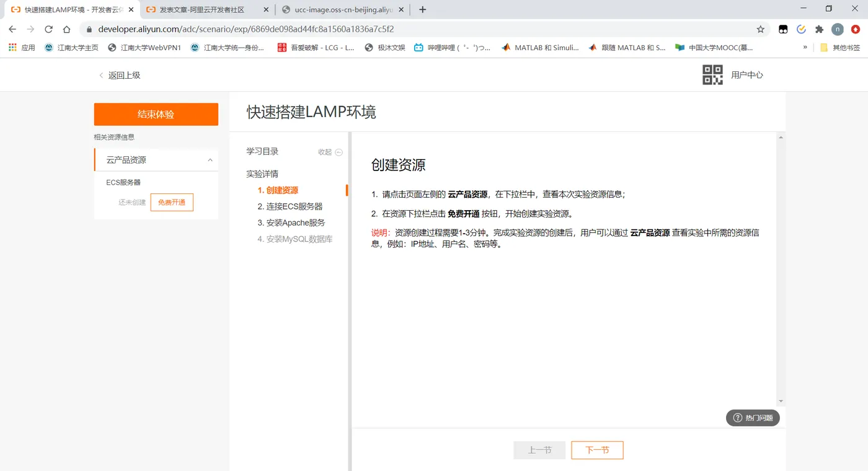Reload the page using the refresh icon
Viewport: 868px width, 471px height.
(49, 29)
